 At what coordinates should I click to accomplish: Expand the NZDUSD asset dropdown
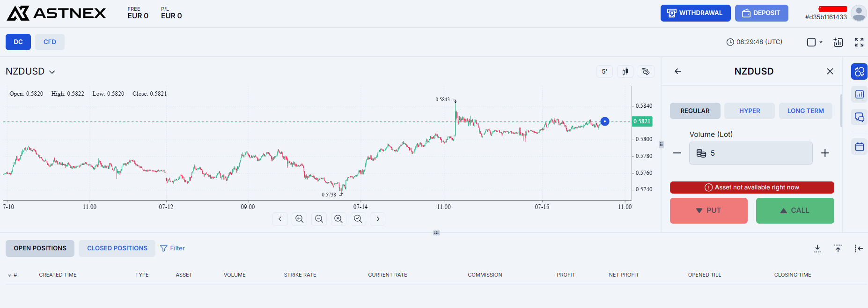(x=30, y=71)
